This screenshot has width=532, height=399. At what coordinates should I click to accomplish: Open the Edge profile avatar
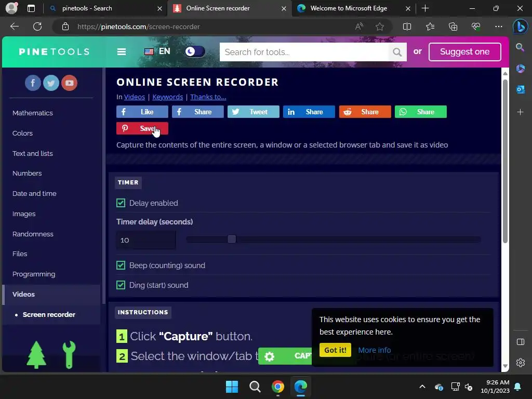point(11,8)
